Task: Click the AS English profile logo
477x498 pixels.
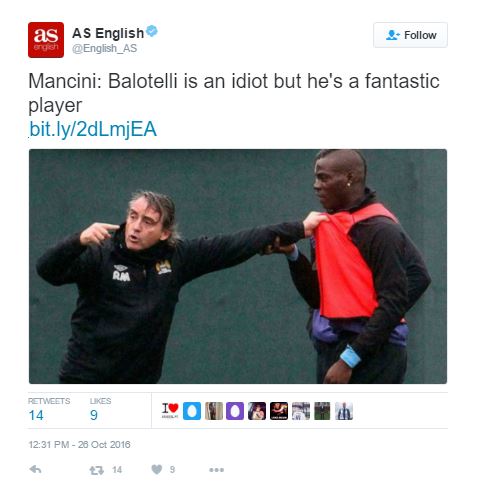Action: coord(46,40)
